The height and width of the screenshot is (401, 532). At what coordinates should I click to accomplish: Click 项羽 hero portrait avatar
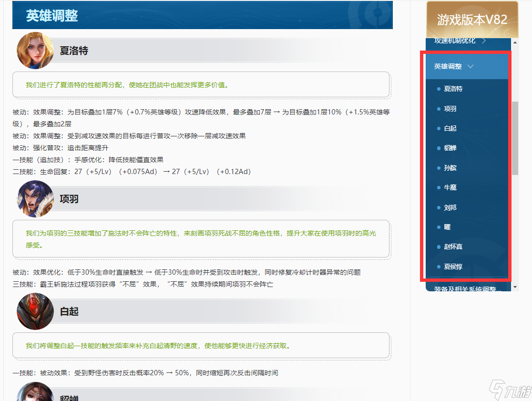point(35,199)
